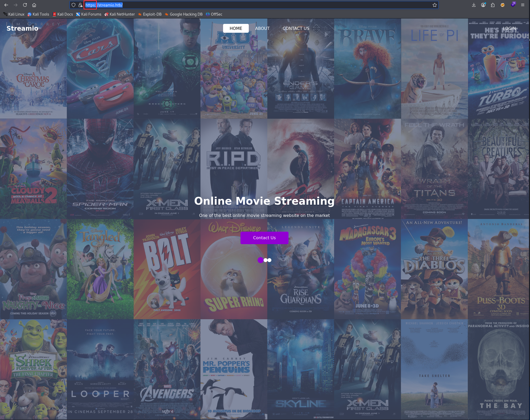Open the LOGIN page

click(509, 28)
